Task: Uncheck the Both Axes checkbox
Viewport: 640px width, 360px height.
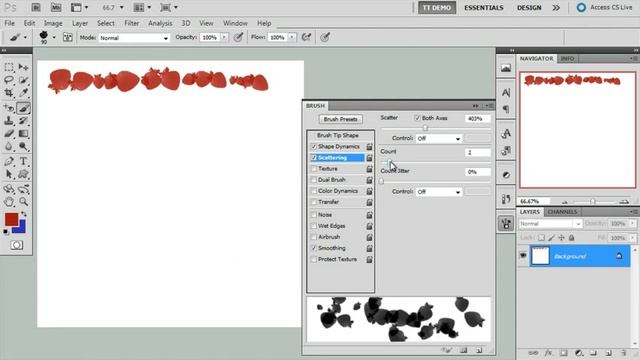Action: pyautogui.click(x=417, y=118)
